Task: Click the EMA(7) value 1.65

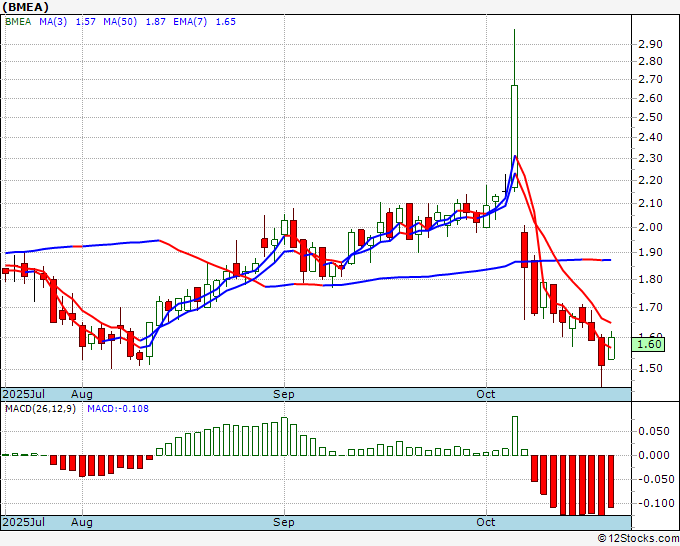Action: [x=226, y=22]
